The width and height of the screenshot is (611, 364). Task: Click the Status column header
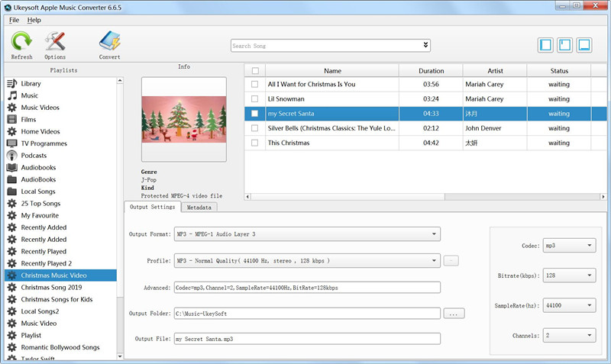pyautogui.click(x=559, y=70)
